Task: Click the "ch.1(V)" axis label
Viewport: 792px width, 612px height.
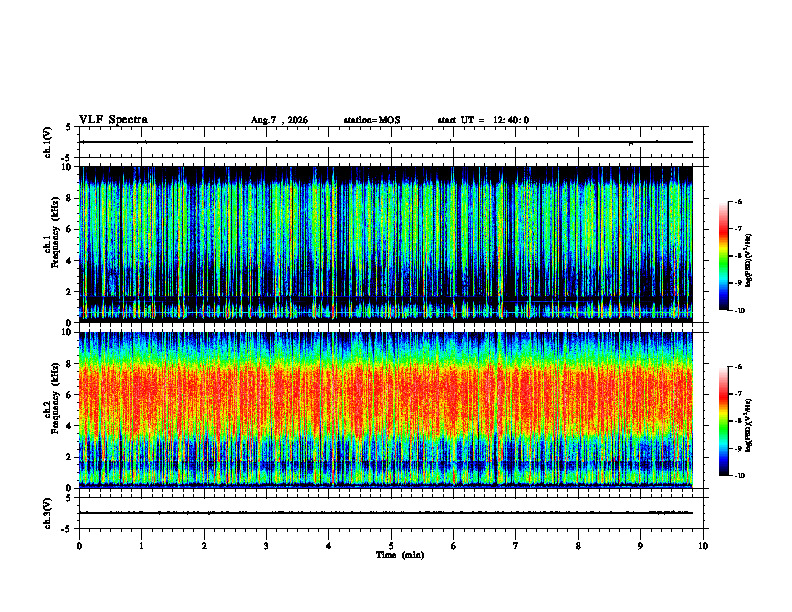Action: pos(47,142)
